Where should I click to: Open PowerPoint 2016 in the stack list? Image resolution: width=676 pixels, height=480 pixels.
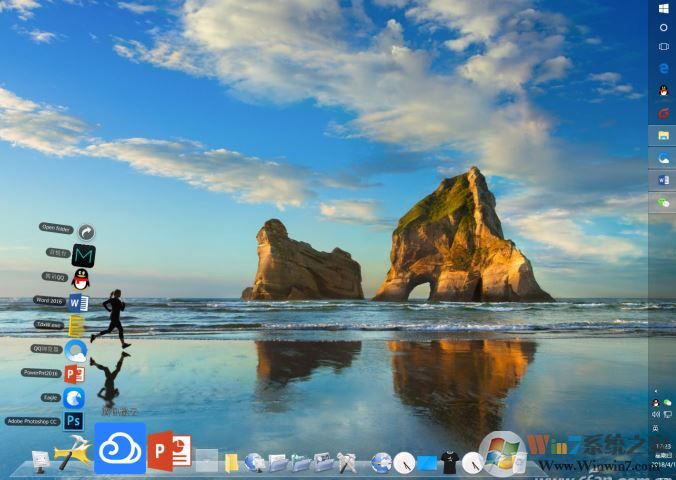pos(74,374)
